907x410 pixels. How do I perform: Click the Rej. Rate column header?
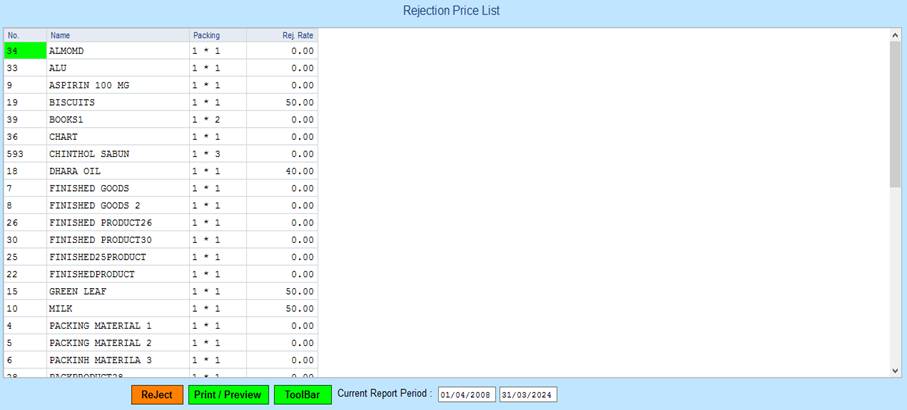282,35
